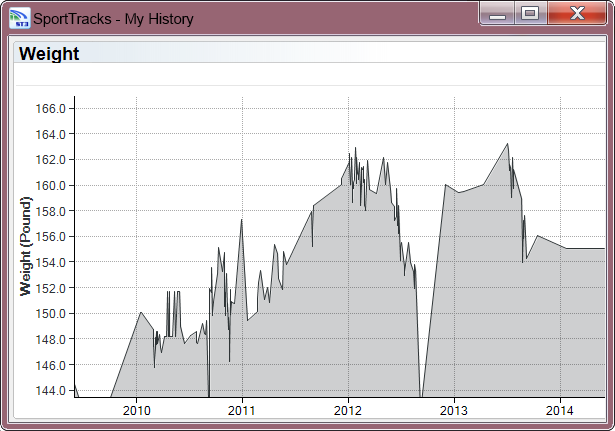This screenshot has height=431, width=615.
Task: Click the 158.0 y-axis label
Action: coord(51,211)
